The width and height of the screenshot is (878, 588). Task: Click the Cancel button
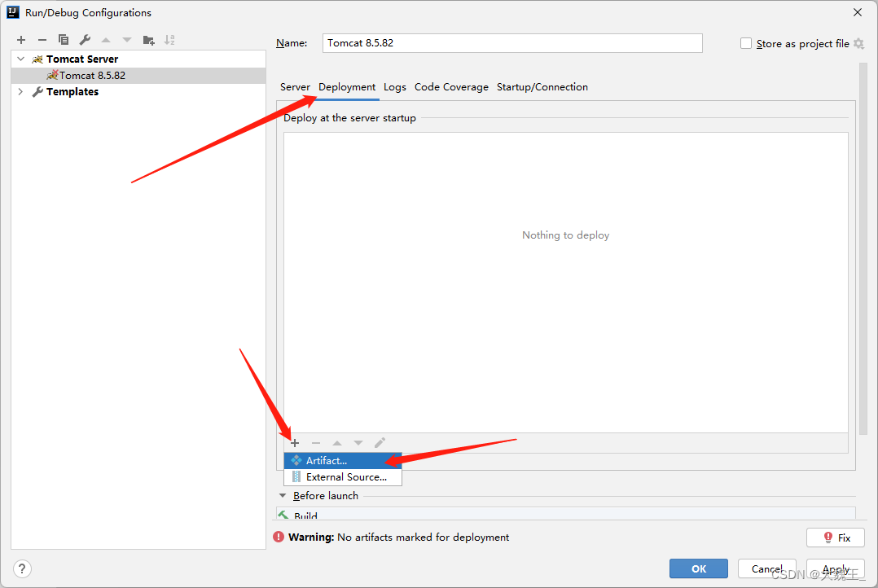click(767, 568)
